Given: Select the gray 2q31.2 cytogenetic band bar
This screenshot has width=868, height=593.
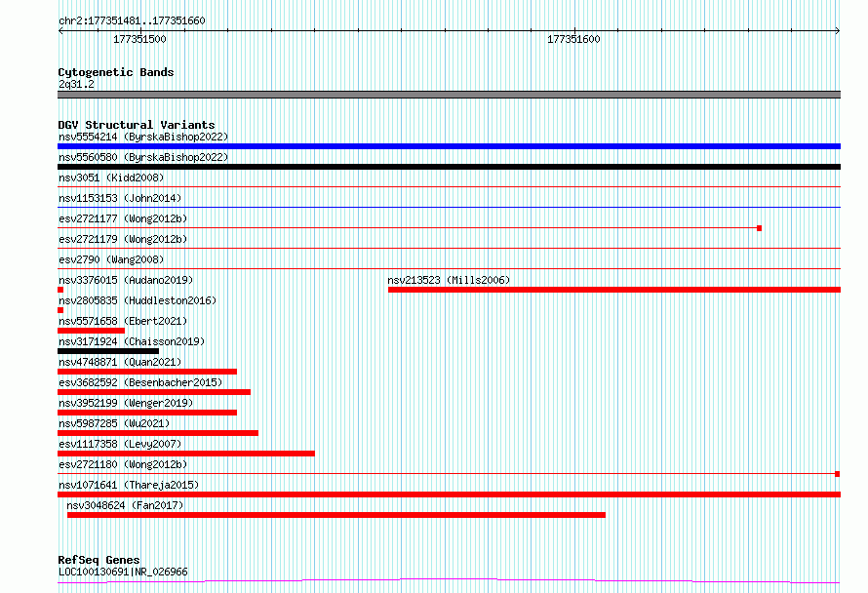Looking at the screenshot, I should coord(449,95).
